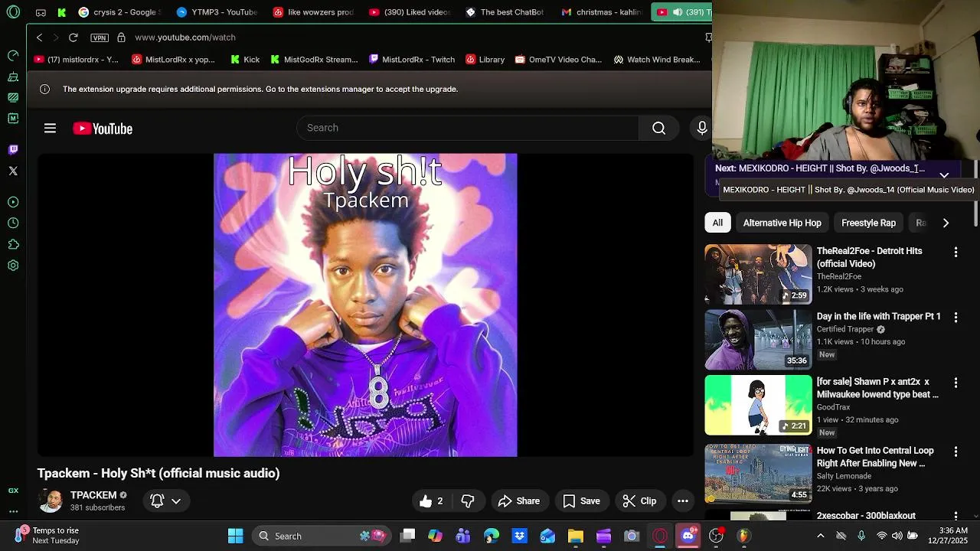980x551 pixels.
Task: Open Settings gear icon in Opera sidebar
Action: [x=13, y=266]
